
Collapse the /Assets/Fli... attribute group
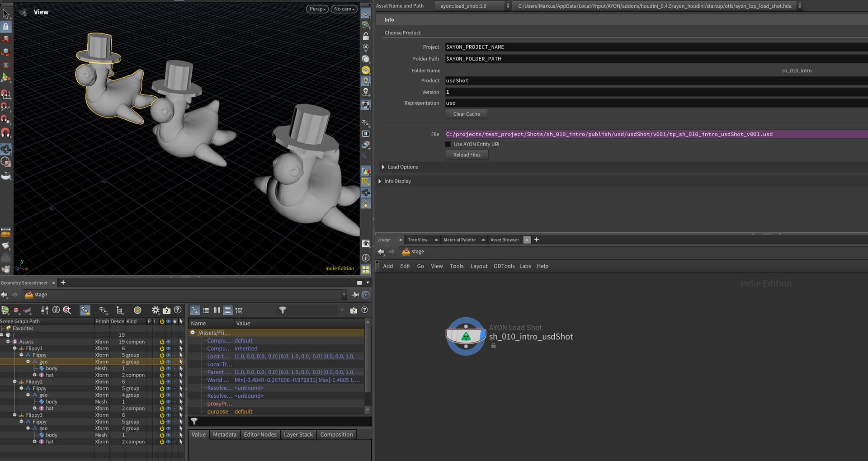193,333
